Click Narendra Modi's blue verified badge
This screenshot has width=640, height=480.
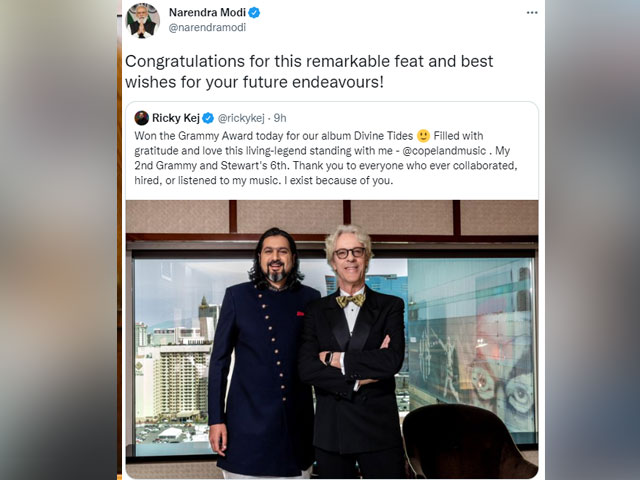(x=254, y=13)
